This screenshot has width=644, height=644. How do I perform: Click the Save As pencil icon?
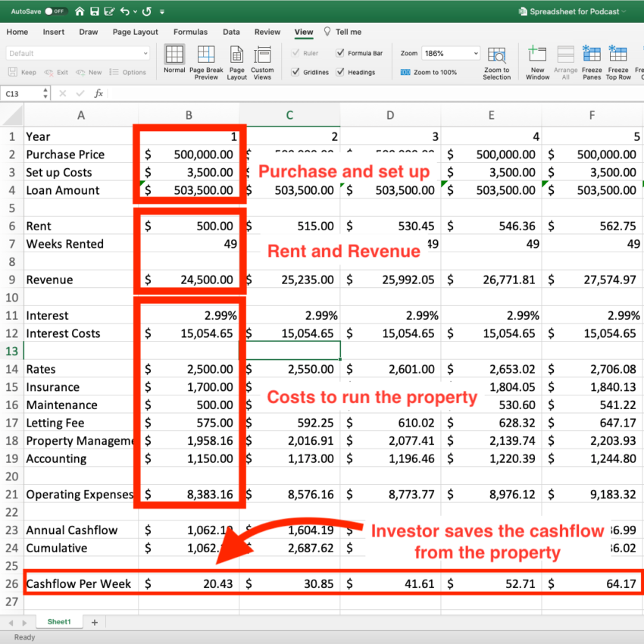tap(109, 11)
